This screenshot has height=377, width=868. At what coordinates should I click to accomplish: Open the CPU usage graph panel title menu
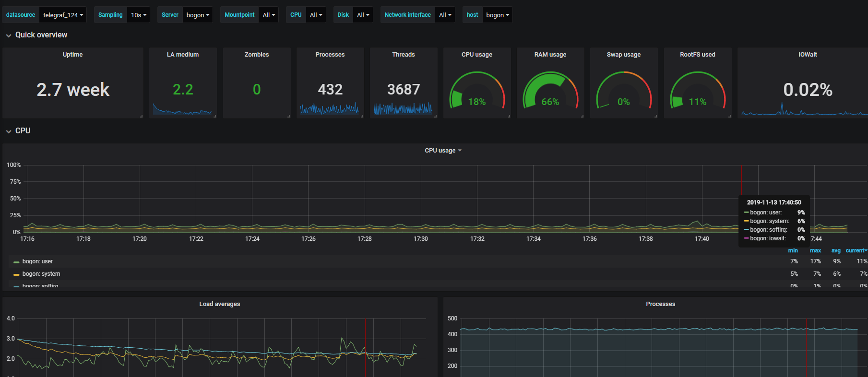(x=443, y=151)
